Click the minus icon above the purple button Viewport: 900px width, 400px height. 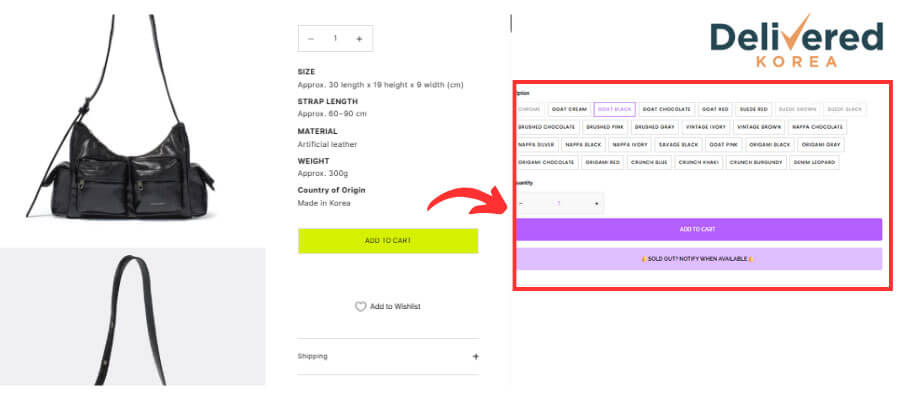(x=521, y=204)
